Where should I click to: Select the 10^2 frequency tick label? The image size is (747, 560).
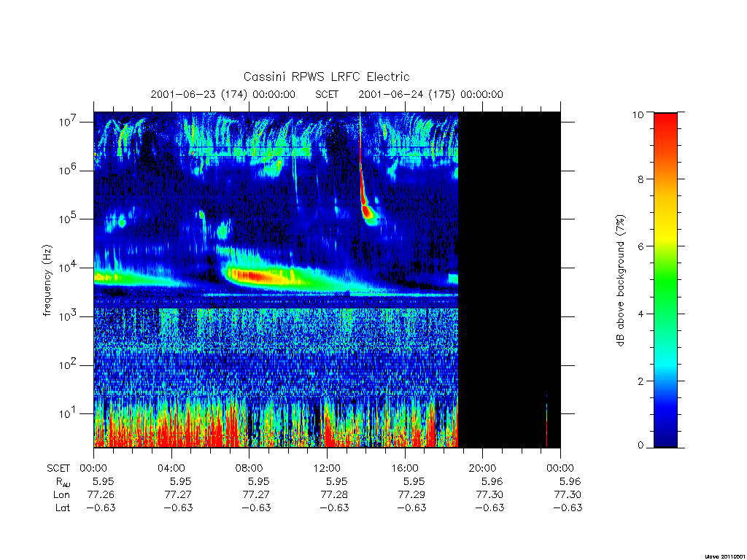[x=69, y=365]
